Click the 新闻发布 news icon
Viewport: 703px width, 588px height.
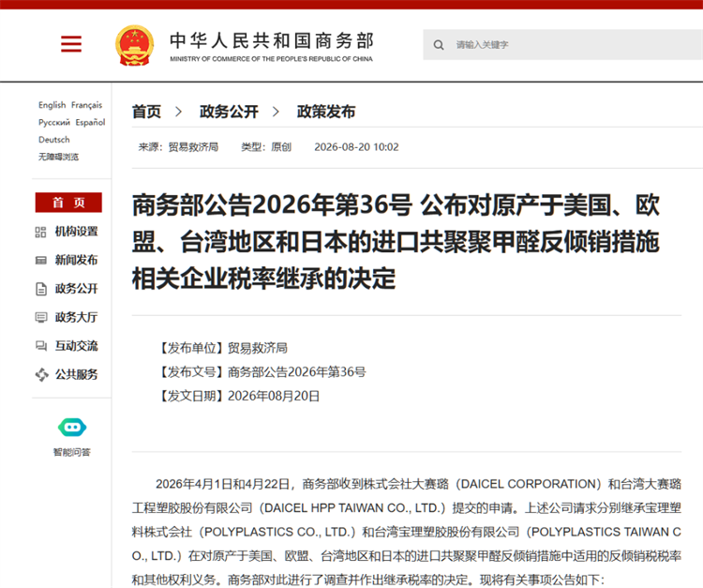[x=41, y=261]
